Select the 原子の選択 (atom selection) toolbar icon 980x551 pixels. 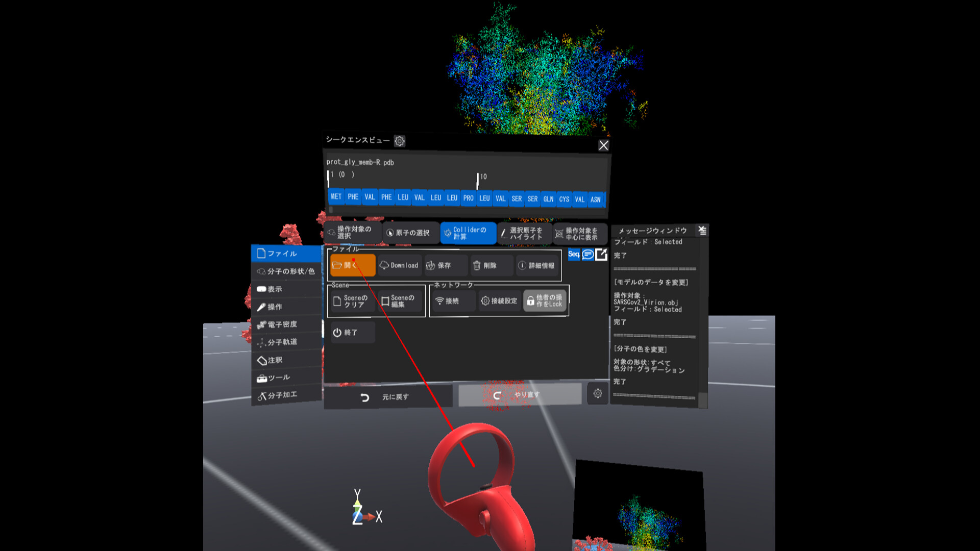pyautogui.click(x=410, y=233)
